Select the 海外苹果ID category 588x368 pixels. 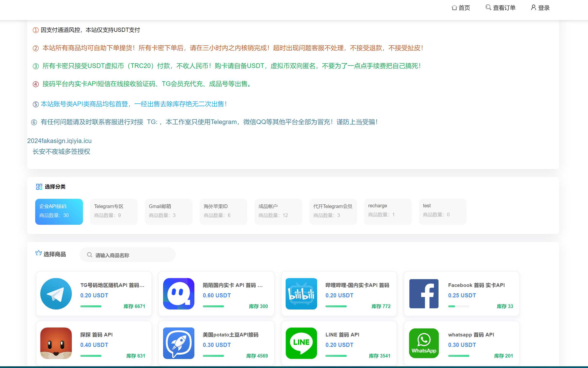[x=223, y=212]
